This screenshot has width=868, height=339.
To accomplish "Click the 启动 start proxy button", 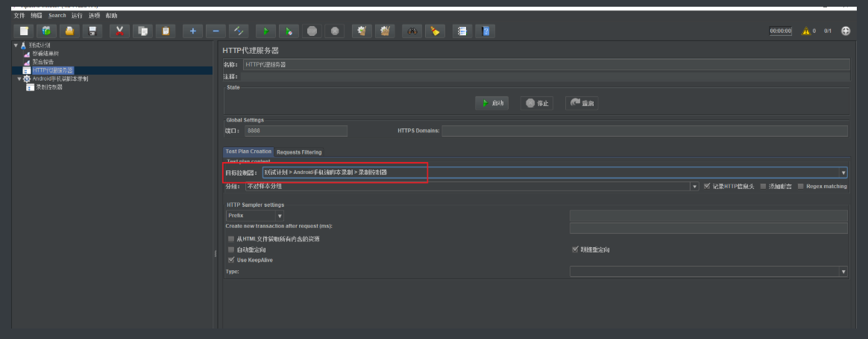I will coord(492,104).
